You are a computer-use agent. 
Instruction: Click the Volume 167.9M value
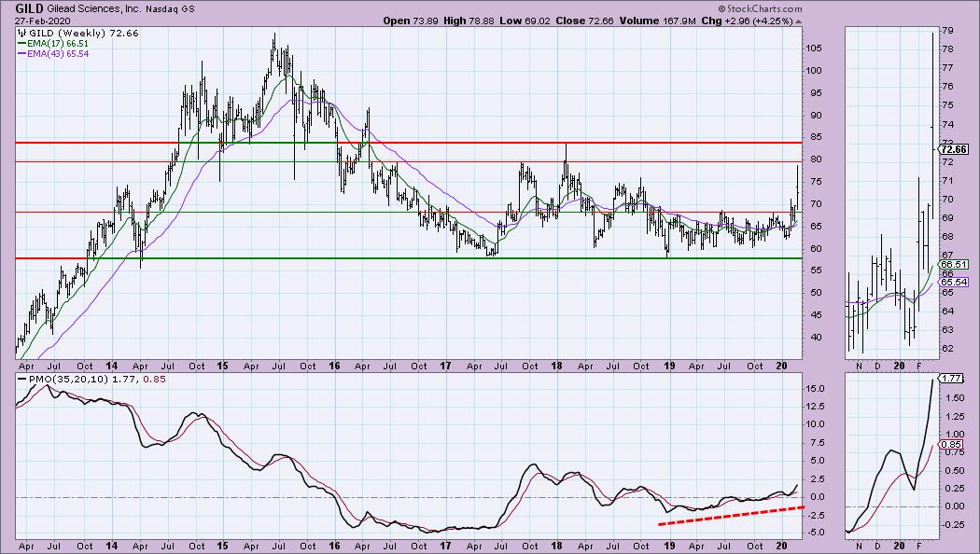657,21
